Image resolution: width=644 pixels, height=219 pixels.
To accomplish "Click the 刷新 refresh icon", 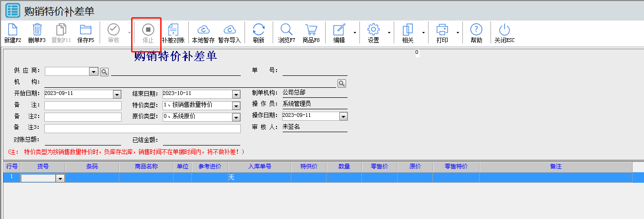I will coord(258,30).
